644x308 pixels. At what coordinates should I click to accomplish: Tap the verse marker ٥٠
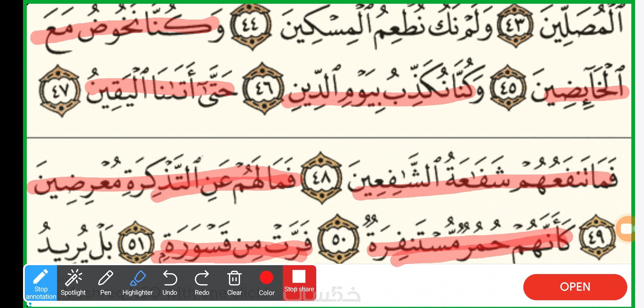[338, 239]
